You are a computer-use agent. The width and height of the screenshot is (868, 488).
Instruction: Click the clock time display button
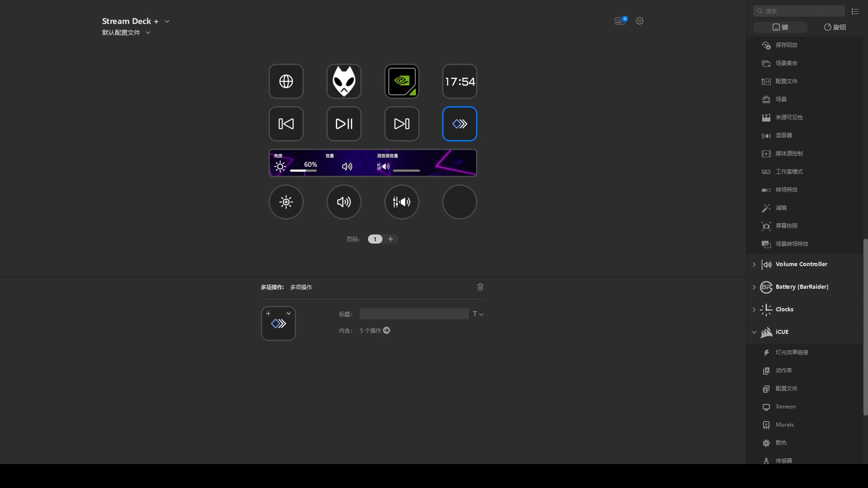coord(460,80)
